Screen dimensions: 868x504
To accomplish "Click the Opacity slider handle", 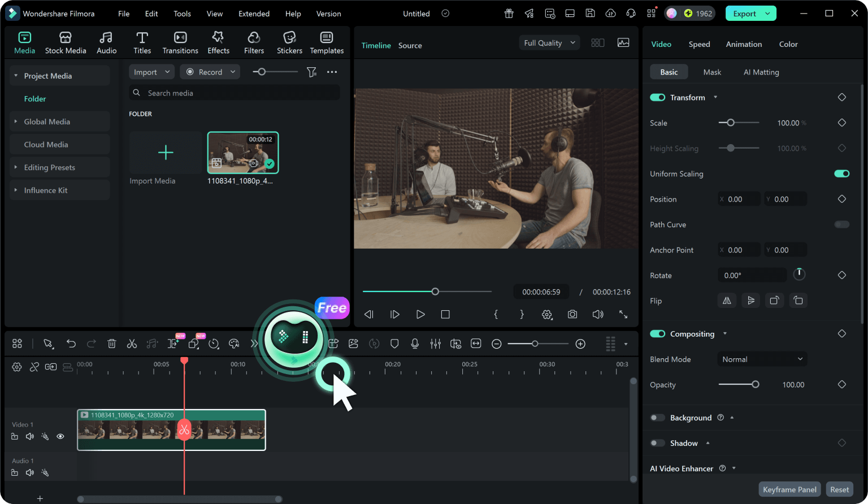I will pyautogui.click(x=755, y=385).
